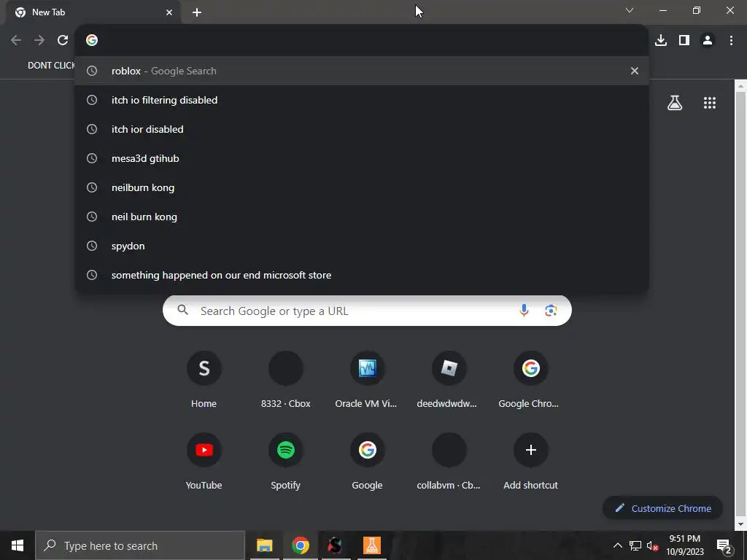Image resolution: width=747 pixels, height=560 pixels.
Task: Open the Google apps grid
Action: coord(710,102)
